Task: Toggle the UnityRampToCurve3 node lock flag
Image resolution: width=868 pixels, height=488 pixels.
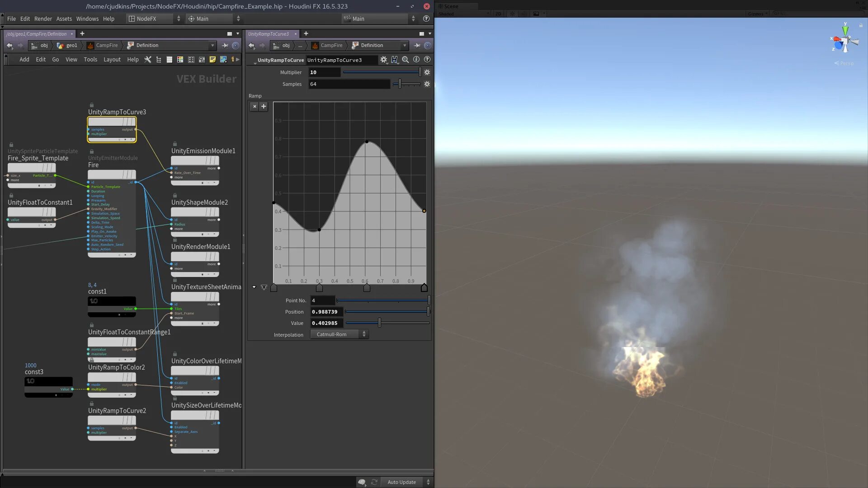Action: click(x=92, y=105)
